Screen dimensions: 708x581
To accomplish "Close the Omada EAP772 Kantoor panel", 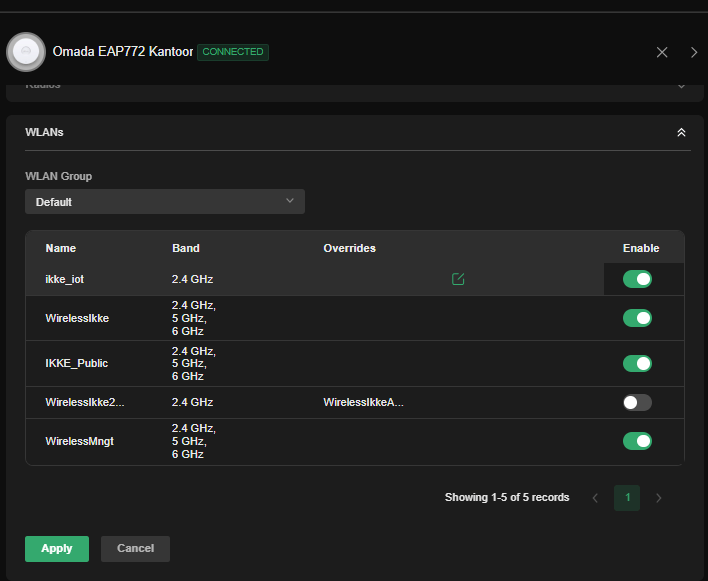I will 662,52.
